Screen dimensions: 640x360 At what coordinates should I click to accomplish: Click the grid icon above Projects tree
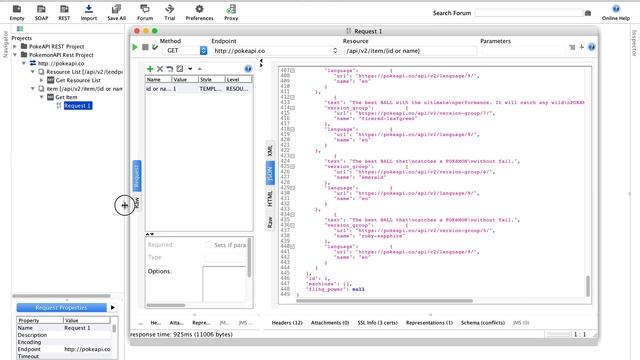pyautogui.click(x=20, y=29)
